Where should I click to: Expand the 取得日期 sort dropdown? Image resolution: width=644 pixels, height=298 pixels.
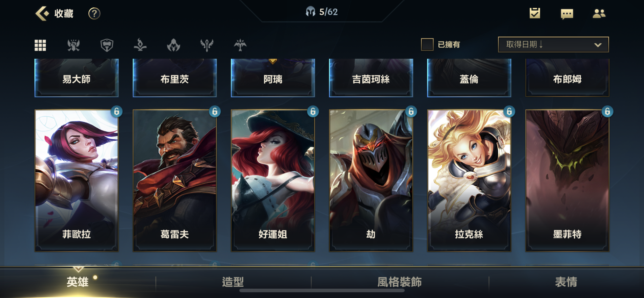[x=553, y=45]
